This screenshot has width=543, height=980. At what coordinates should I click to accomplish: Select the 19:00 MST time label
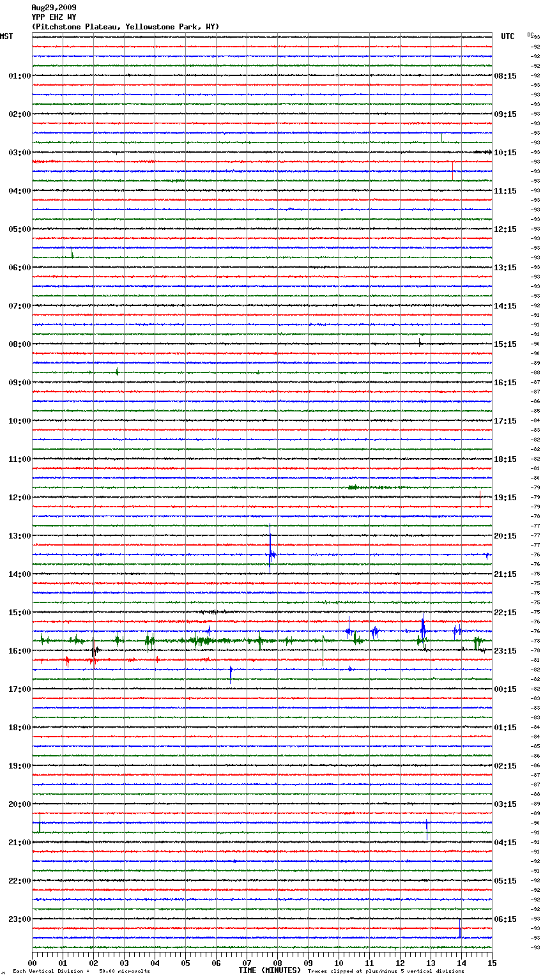pos(20,766)
